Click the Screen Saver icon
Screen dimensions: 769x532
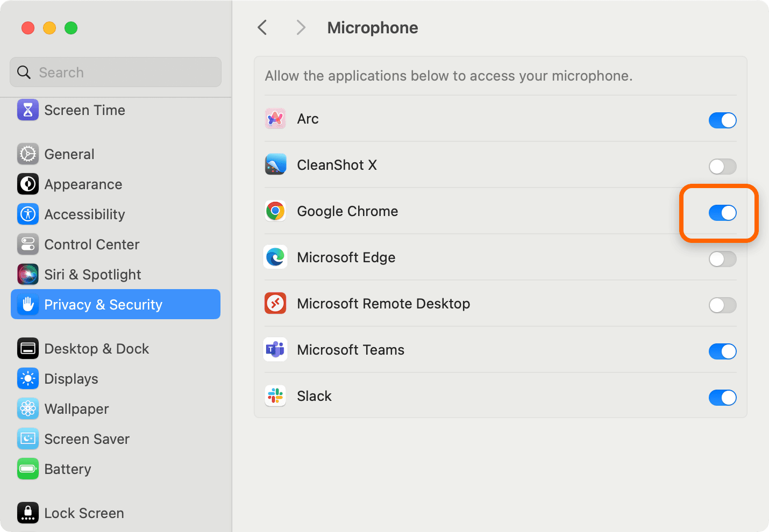click(x=28, y=439)
